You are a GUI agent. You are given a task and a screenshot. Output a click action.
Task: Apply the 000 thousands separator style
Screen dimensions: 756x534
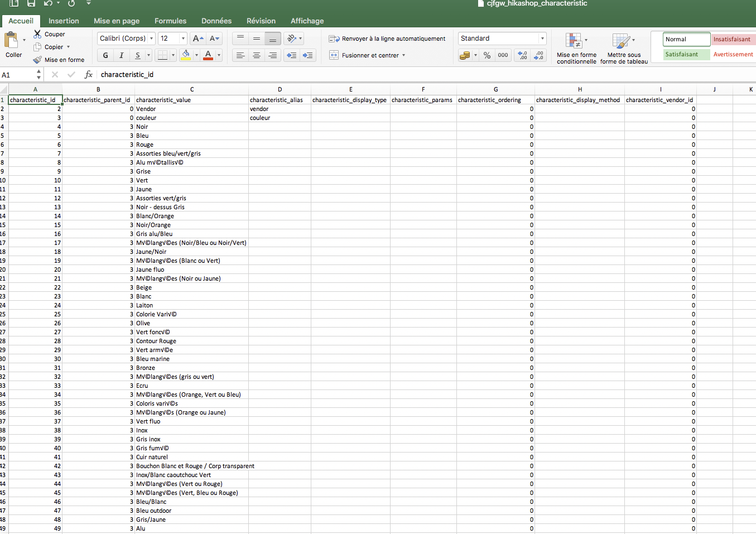[503, 55]
